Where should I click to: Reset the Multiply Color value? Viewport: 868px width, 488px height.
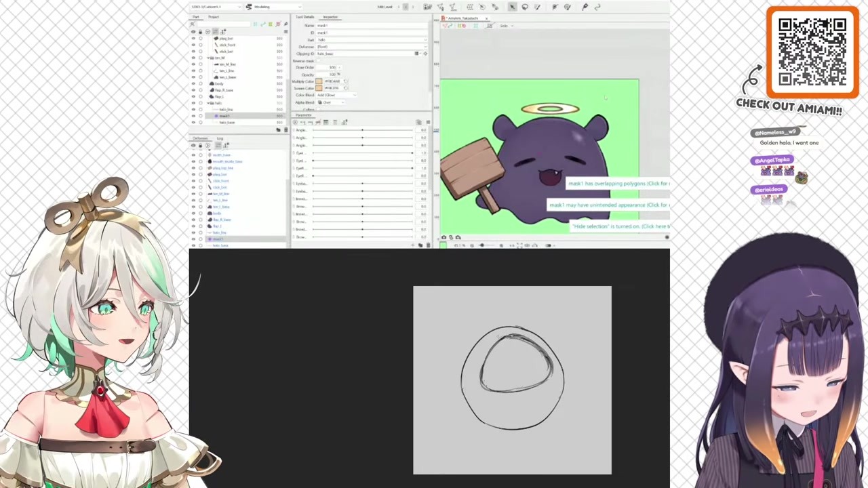[346, 81]
